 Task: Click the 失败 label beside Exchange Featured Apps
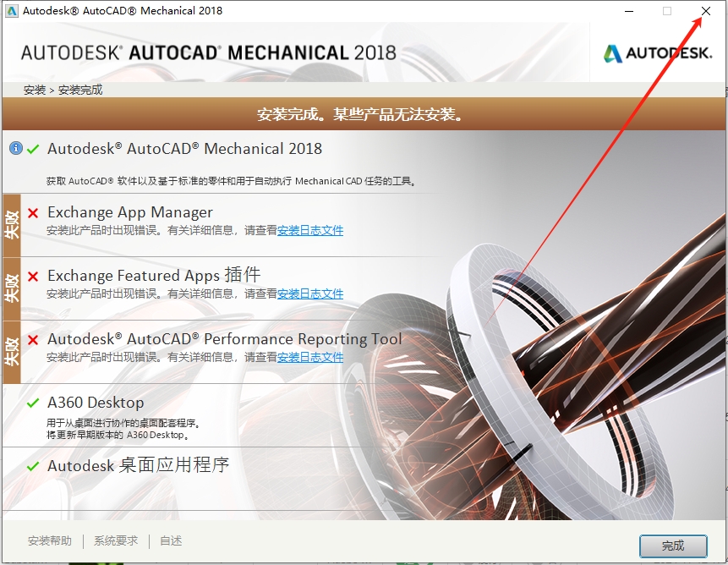[x=12, y=288]
